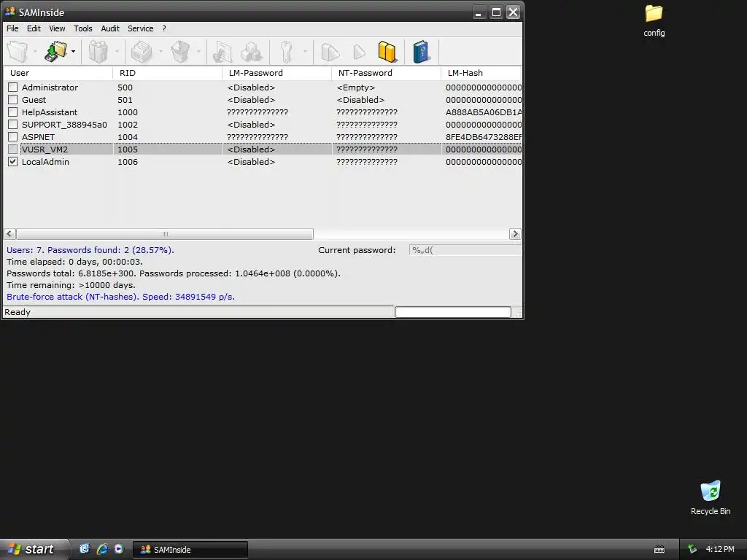747x560 pixels.
Task: Toggle the HelpAssistant user checkbox
Action: (13, 112)
